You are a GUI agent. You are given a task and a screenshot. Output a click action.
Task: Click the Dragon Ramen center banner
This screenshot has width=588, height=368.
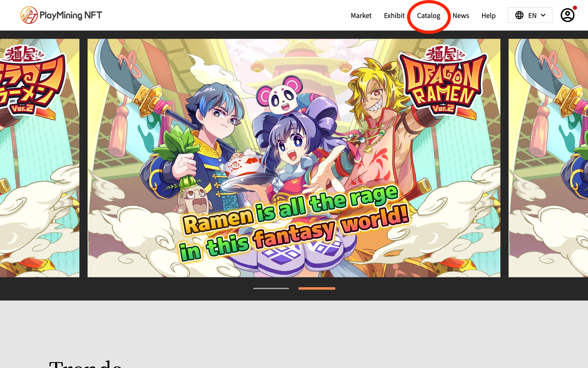pyautogui.click(x=294, y=144)
